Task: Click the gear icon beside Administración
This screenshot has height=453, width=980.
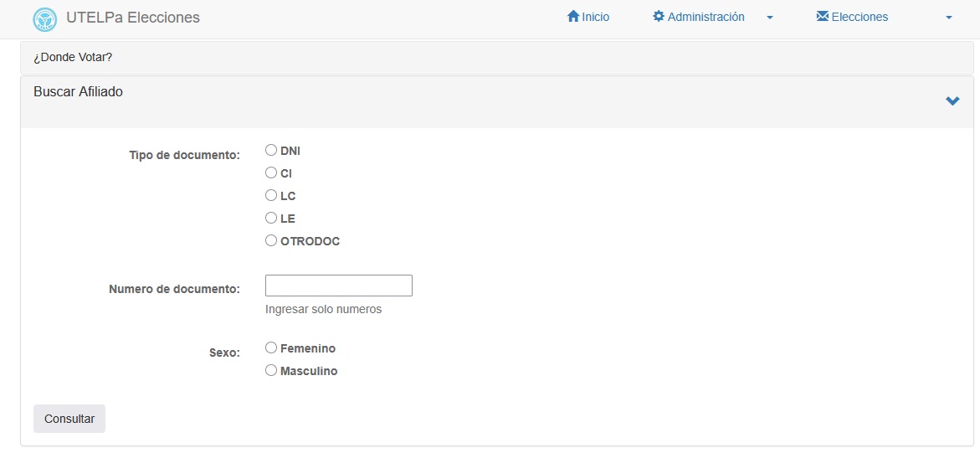Action: (659, 17)
